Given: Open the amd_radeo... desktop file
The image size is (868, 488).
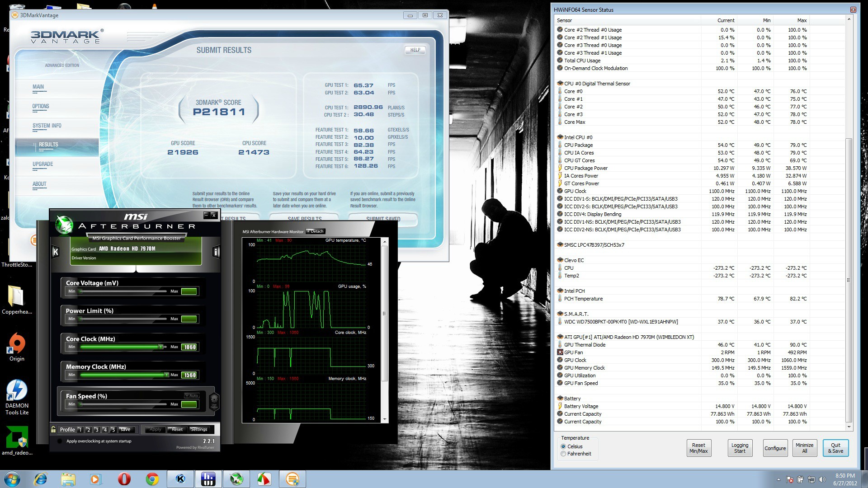Looking at the screenshot, I should point(17,441).
